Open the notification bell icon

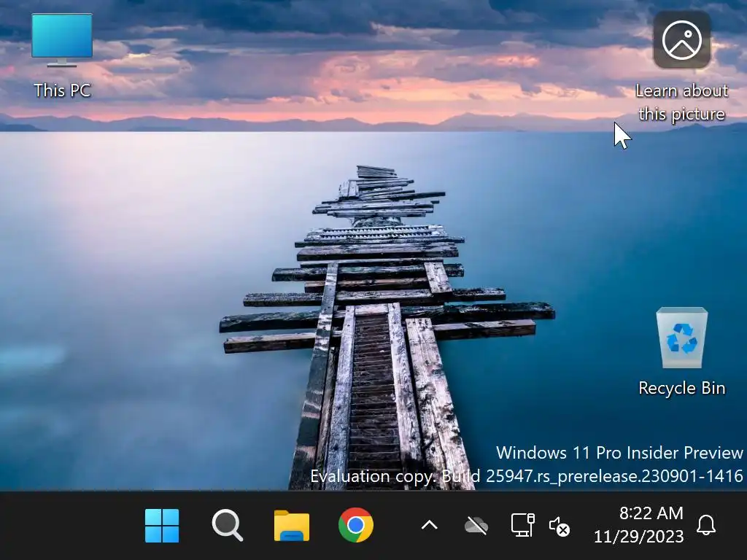(706, 525)
